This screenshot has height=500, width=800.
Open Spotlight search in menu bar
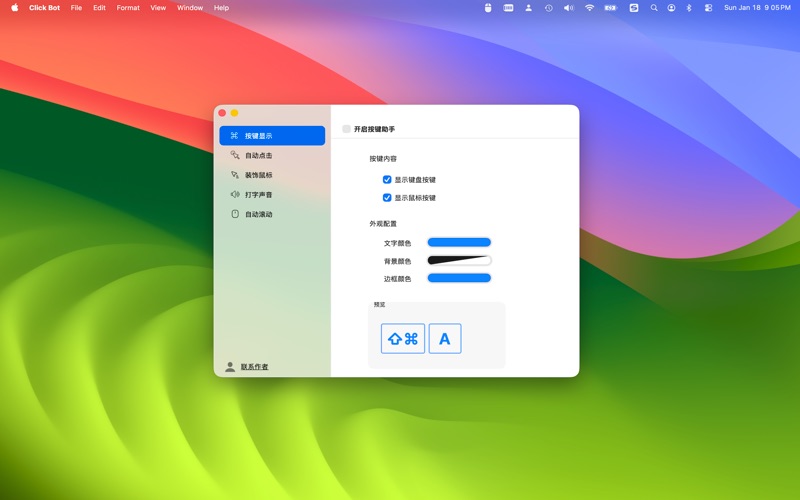(x=654, y=8)
